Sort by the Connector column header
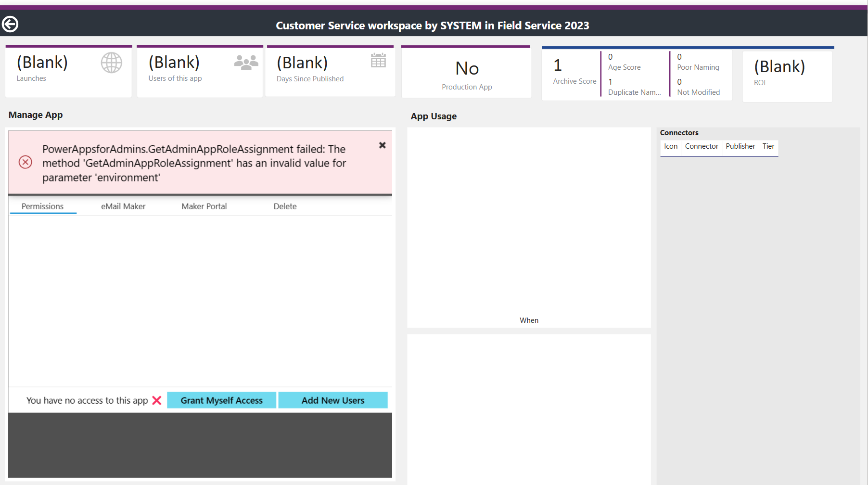868x485 pixels. pos(702,146)
